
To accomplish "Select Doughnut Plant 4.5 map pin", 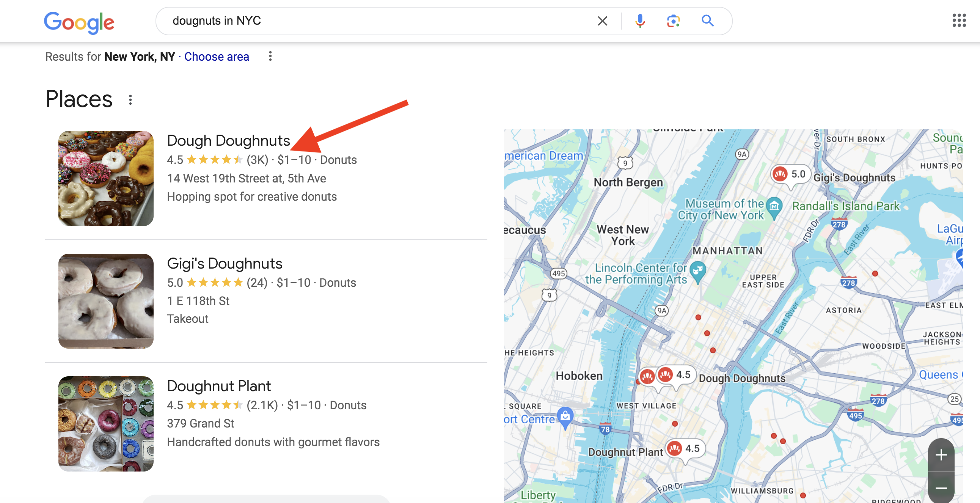I will [x=685, y=450].
